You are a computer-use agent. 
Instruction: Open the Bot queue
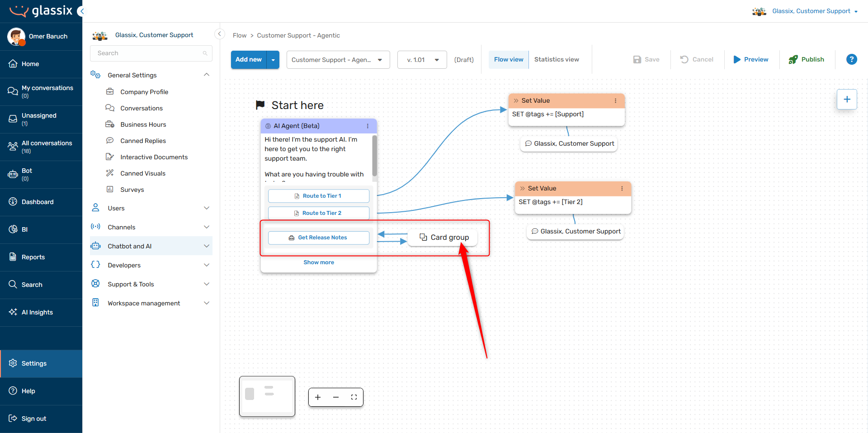pyautogui.click(x=41, y=174)
